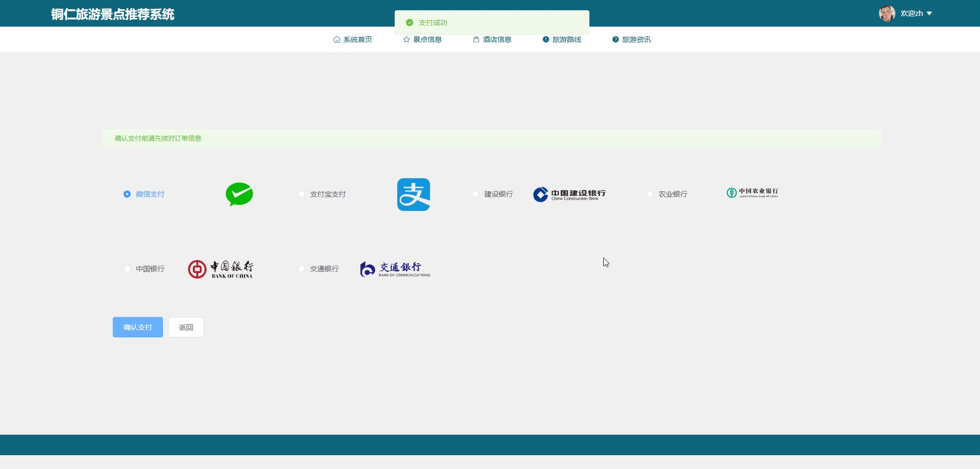
Task: Expand the 欢迎zh user dropdown arrow
Action: pos(929,13)
